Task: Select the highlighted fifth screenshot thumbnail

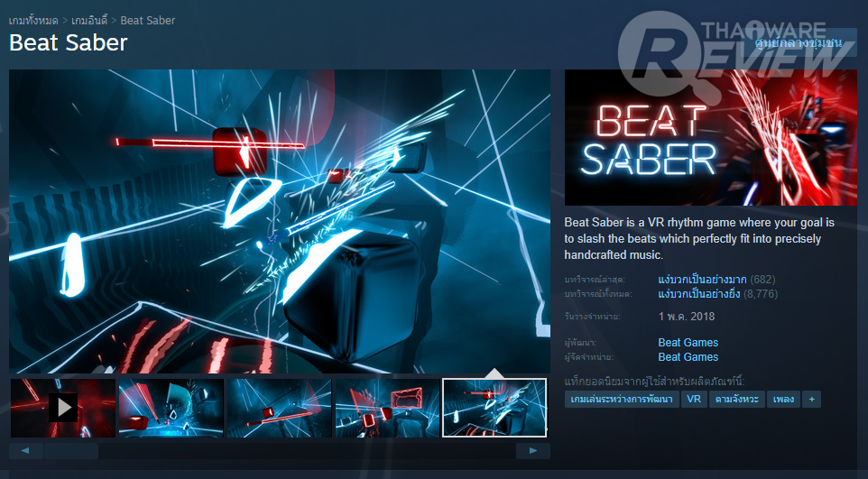Action: point(494,408)
